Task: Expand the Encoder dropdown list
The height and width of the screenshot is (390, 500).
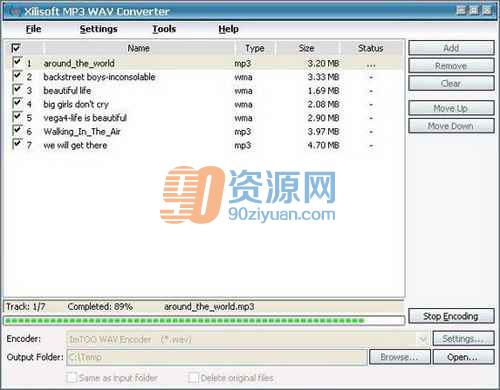Action: (423, 339)
